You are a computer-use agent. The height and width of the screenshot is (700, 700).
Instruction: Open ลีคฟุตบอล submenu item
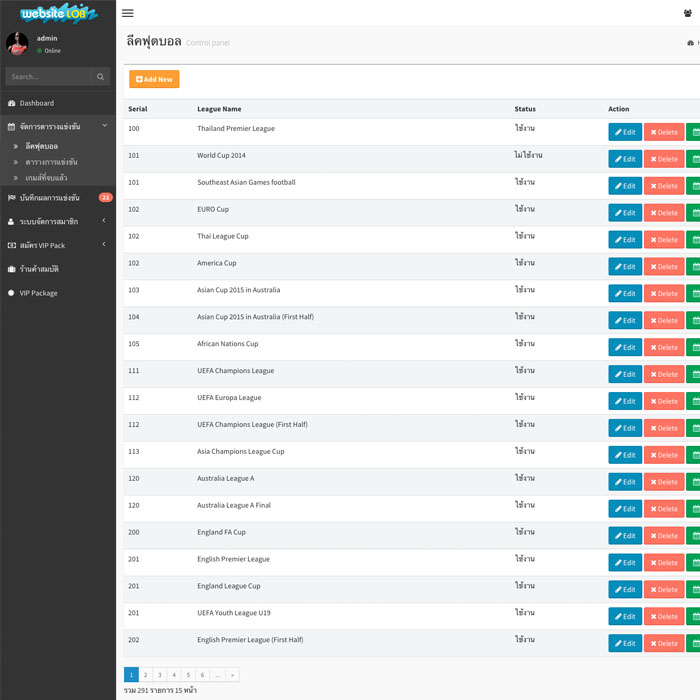42,146
